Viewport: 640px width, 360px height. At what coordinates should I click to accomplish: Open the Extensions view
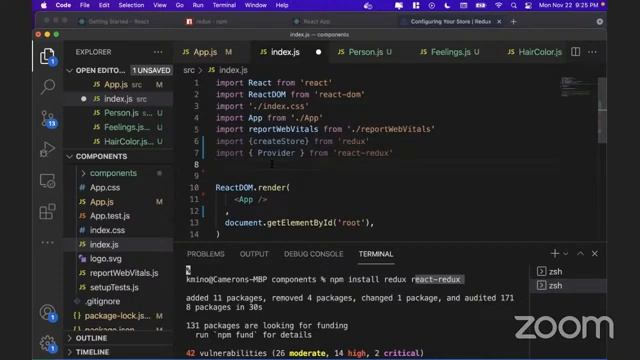[47, 211]
